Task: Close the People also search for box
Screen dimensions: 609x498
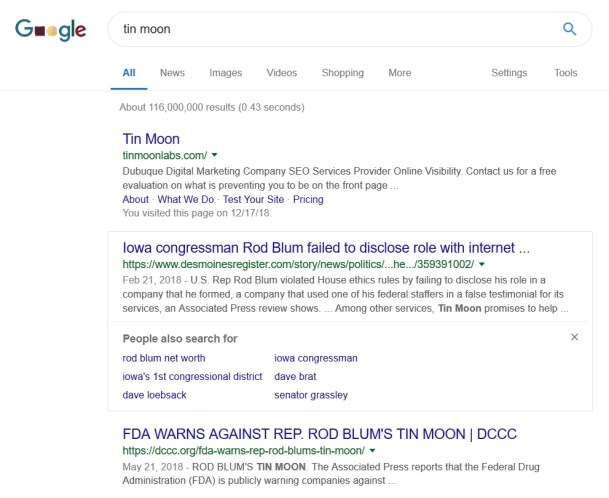Action: point(574,337)
